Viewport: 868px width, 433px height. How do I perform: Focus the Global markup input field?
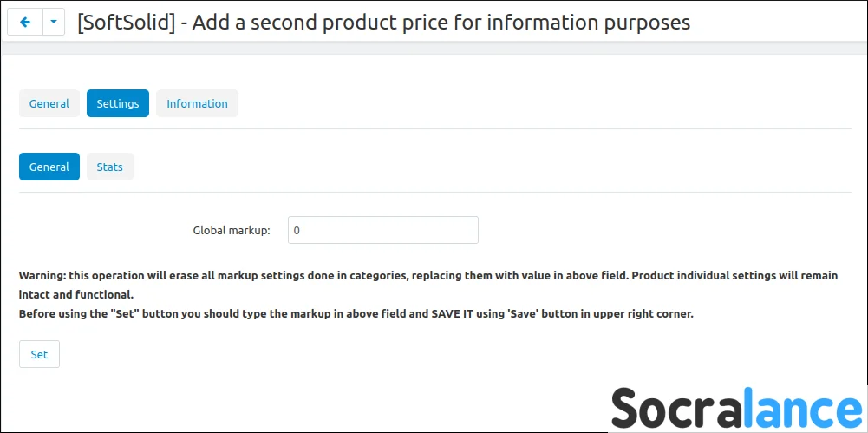(x=382, y=231)
